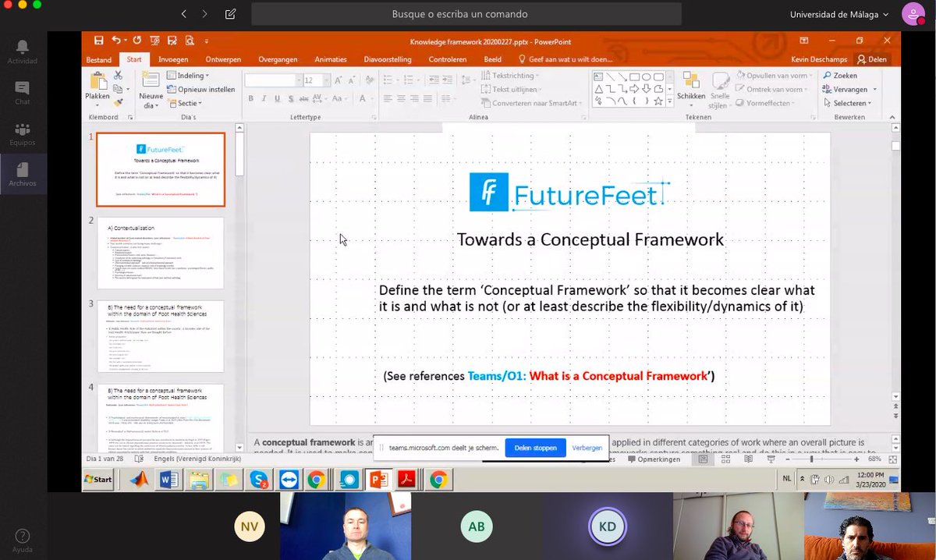Open MATLAB from the Windows taskbar

(x=139, y=480)
